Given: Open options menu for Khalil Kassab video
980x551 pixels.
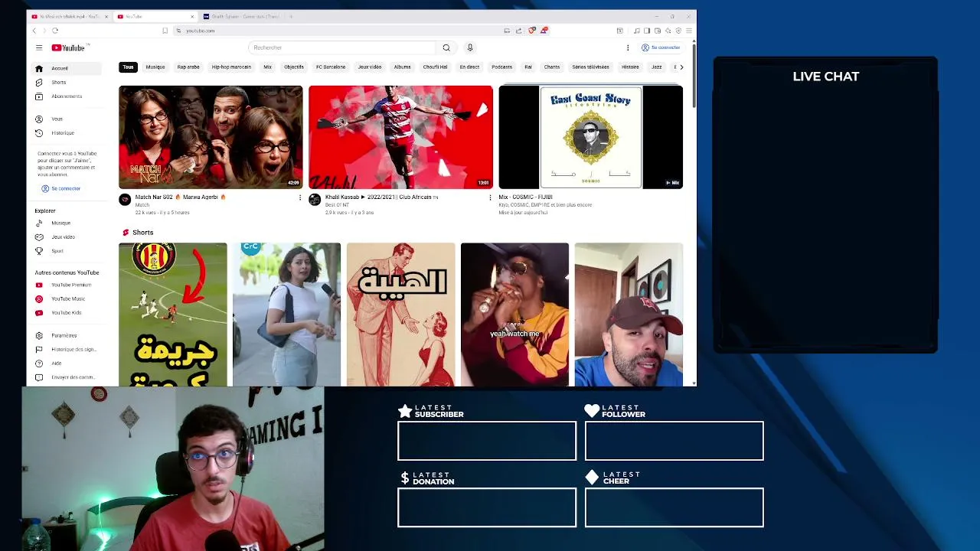Looking at the screenshot, I should point(490,197).
